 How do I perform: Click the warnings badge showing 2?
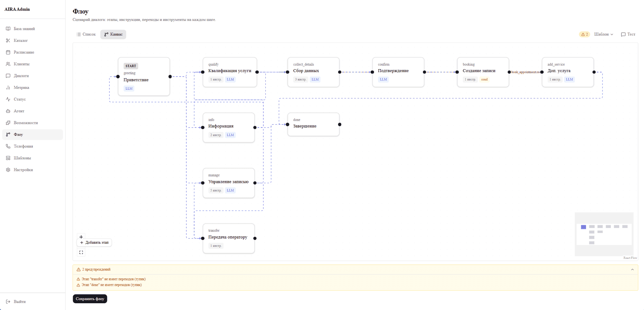(584, 34)
